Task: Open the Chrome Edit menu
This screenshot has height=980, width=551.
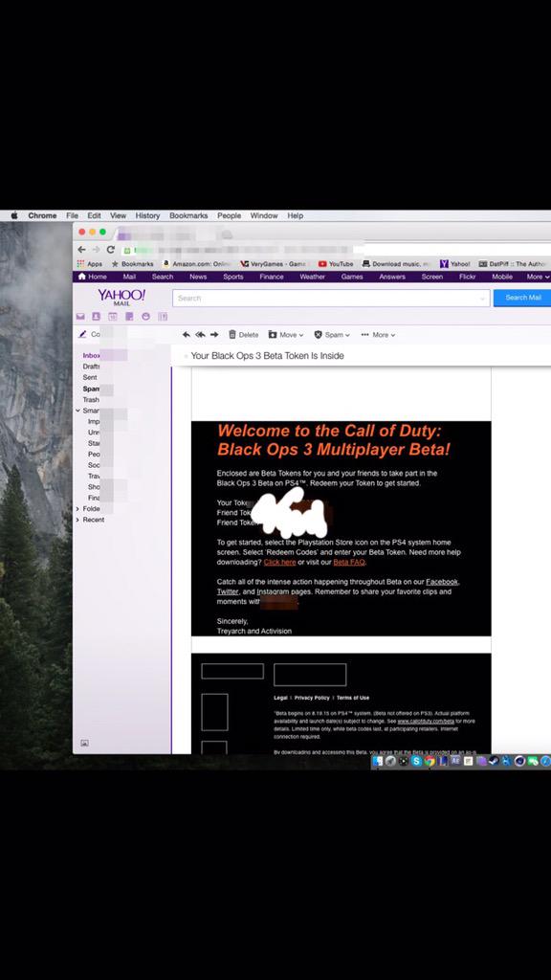Action: (94, 215)
